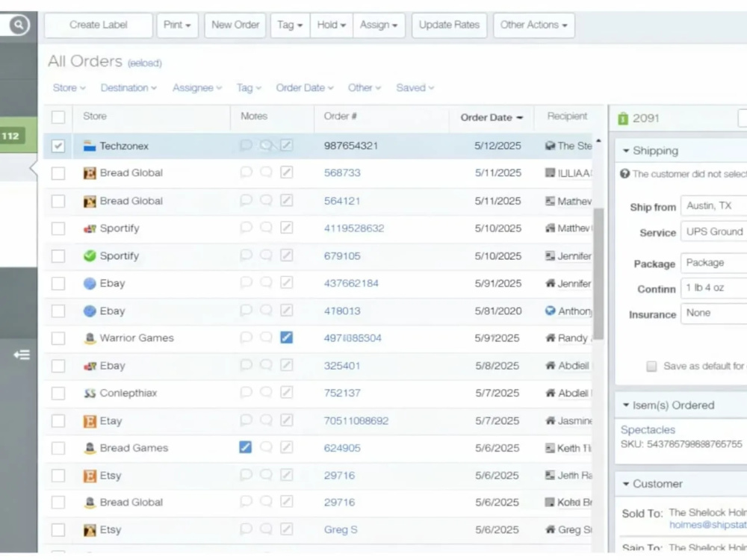Click the Etsy store icon for Greg S order

pyautogui.click(x=90, y=530)
